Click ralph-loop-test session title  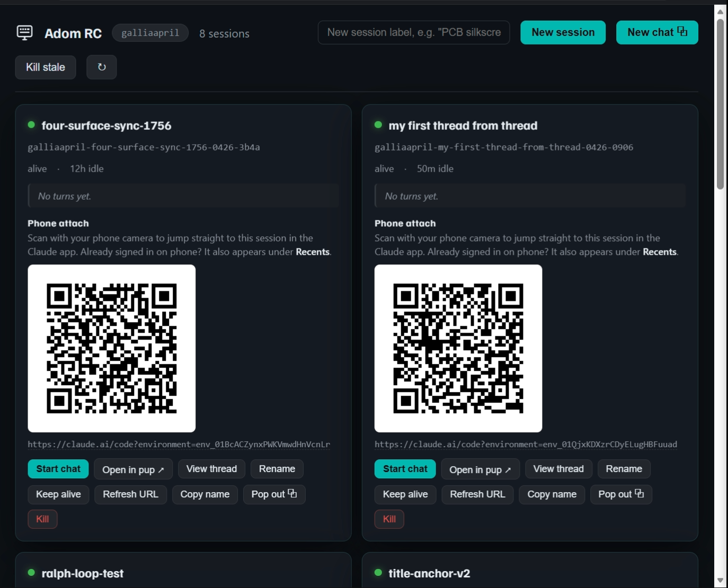point(82,573)
